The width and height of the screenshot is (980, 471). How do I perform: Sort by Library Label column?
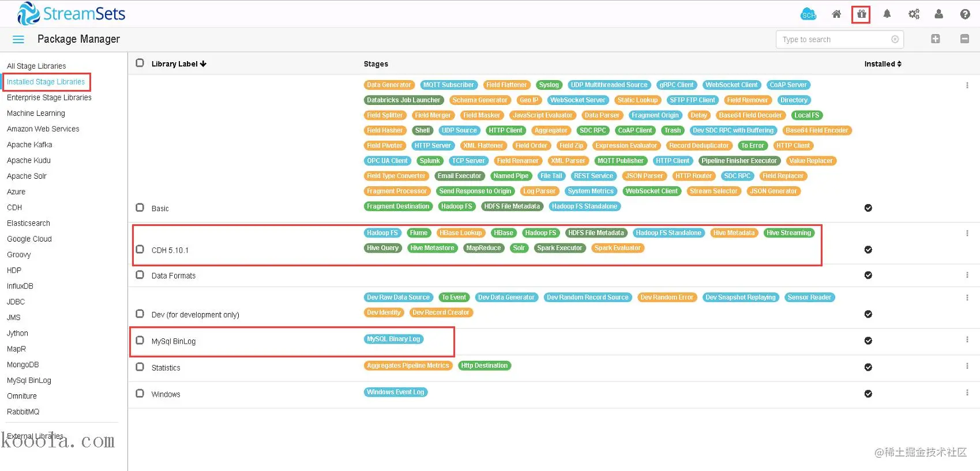(179, 64)
